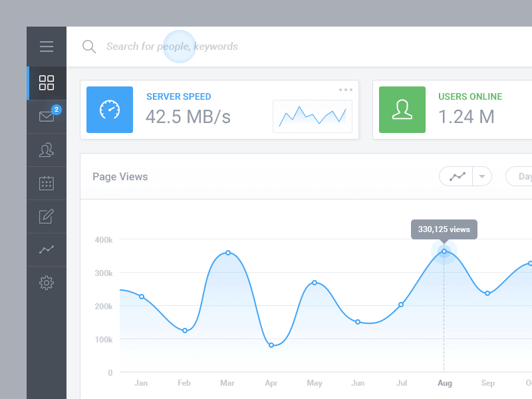Select the dashboard grid icon

(46, 82)
